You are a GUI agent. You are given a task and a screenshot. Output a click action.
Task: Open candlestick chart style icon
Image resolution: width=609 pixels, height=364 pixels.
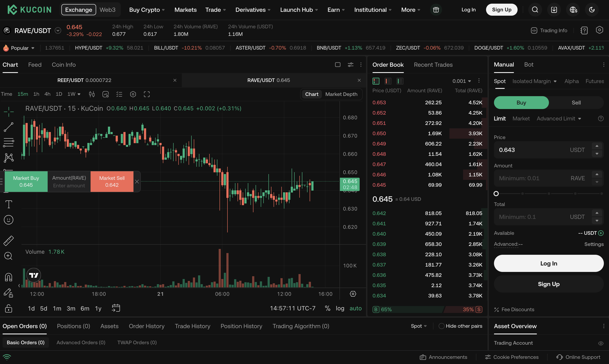(92, 94)
